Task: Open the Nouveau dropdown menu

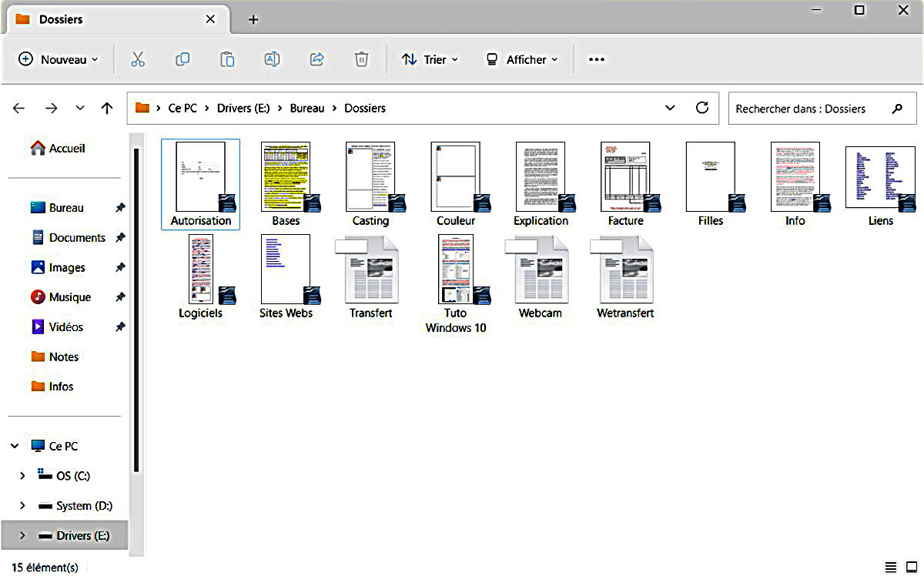Action: (59, 59)
